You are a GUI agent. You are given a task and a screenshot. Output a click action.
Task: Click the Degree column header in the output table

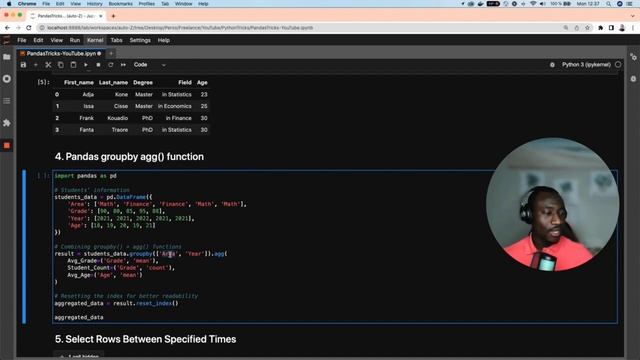pyautogui.click(x=143, y=82)
